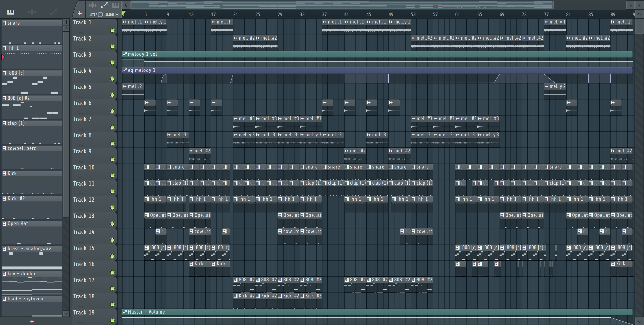The height and width of the screenshot is (325, 644).
Task: Click the 808 [c] pattern icon in the picker
Action: point(4,73)
